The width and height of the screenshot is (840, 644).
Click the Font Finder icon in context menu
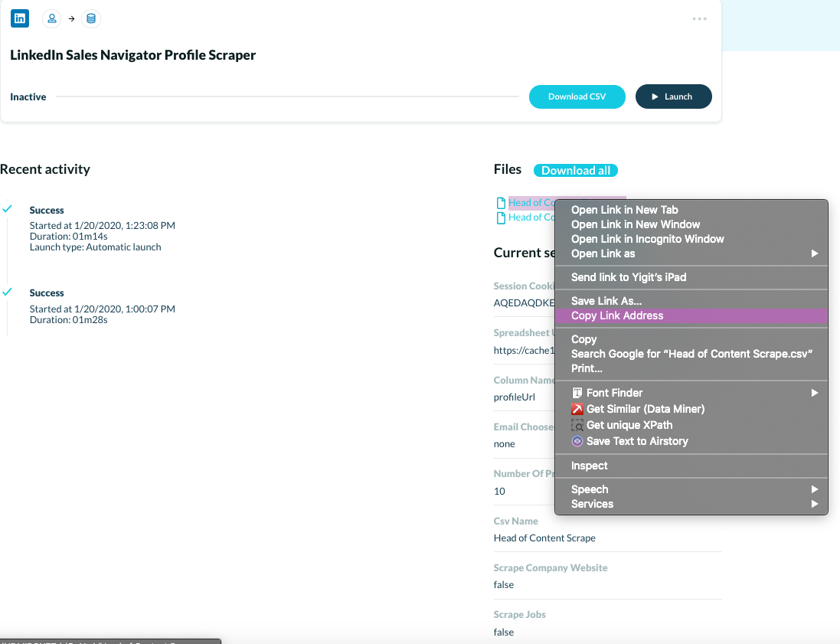pyautogui.click(x=577, y=393)
